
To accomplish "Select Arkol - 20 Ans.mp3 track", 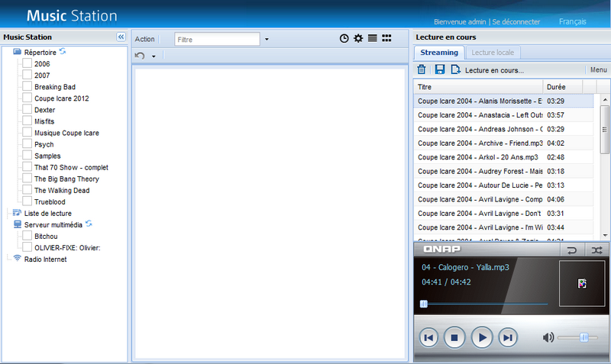I will point(503,157).
